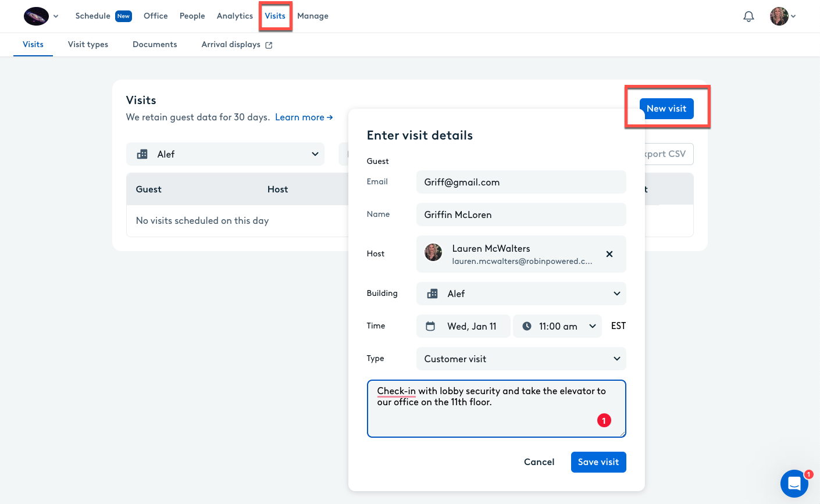Image resolution: width=820 pixels, height=504 pixels.
Task: Open the chat support bubble
Action: pos(794,483)
